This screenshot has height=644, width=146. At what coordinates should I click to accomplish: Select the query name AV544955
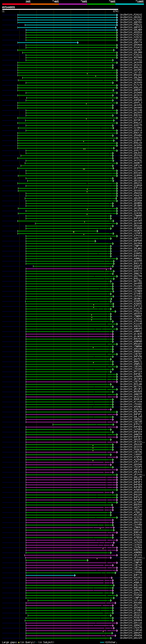click(8, 7)
